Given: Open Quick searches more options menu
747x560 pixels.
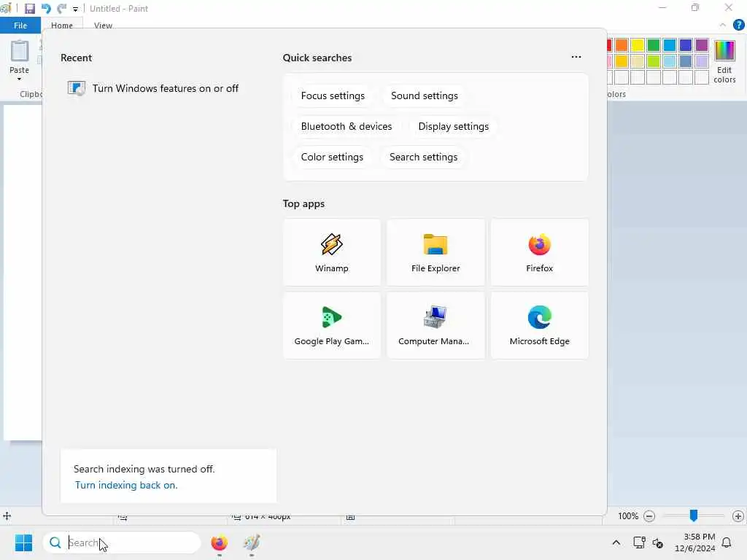Looking at the screenshot, I should pos(576,57).
